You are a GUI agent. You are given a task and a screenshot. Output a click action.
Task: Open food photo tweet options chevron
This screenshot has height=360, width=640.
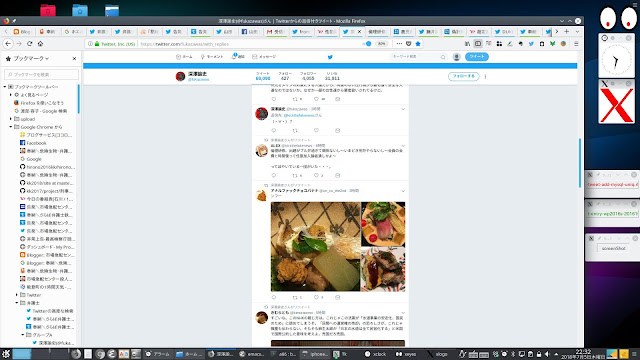coord(403,191)
